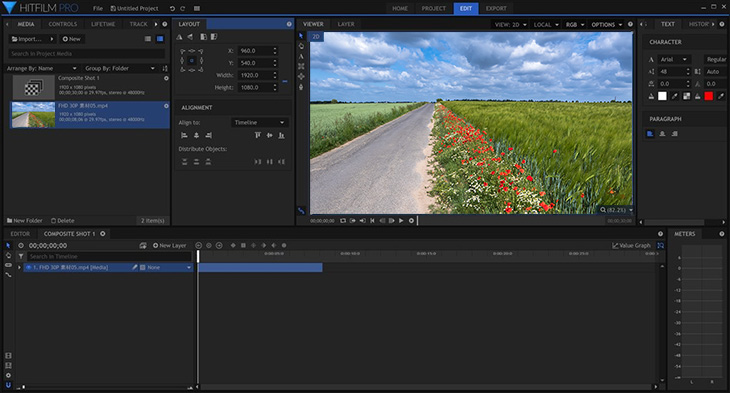
Task: Open the Align to Timeline dropdown
Action: [259, 122]
